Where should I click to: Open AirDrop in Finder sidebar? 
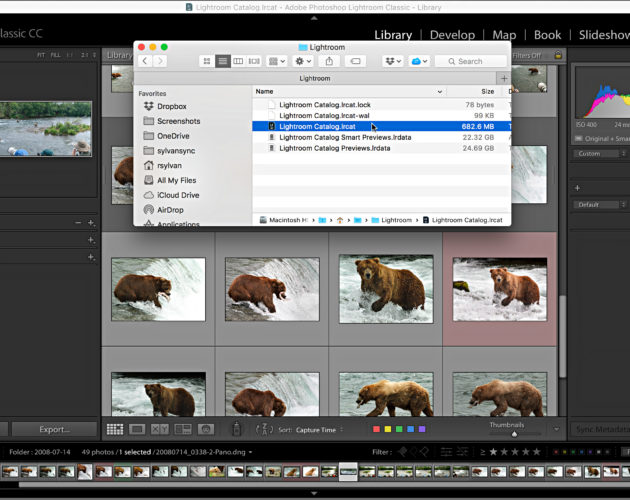170,210
